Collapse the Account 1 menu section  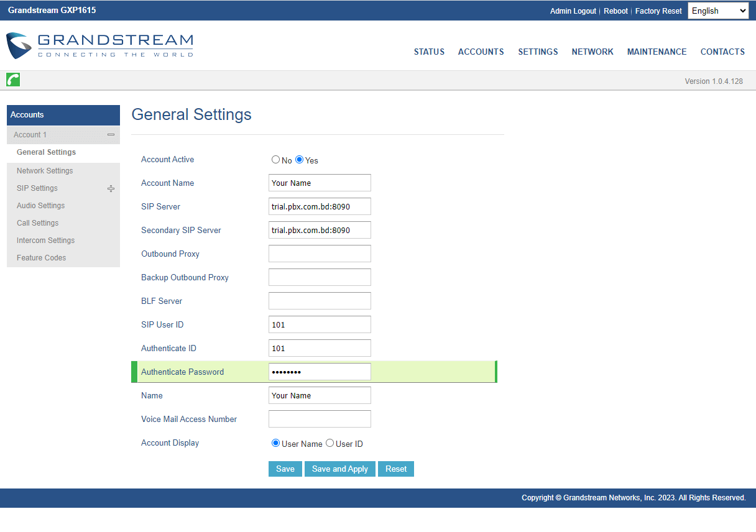(x=111, y=134)
